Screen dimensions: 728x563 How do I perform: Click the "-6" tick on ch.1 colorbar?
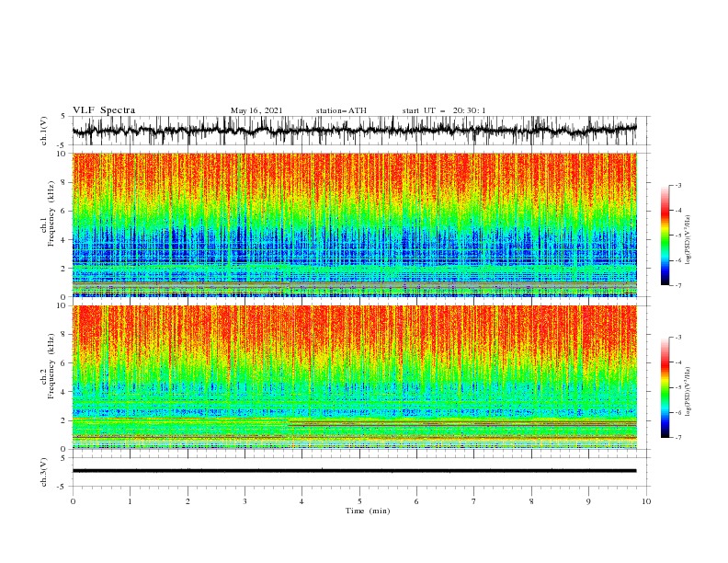click(x=678, y=260)
